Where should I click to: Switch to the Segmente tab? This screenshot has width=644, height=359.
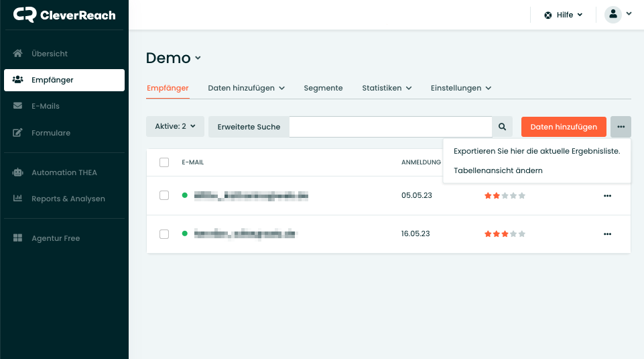323,88
